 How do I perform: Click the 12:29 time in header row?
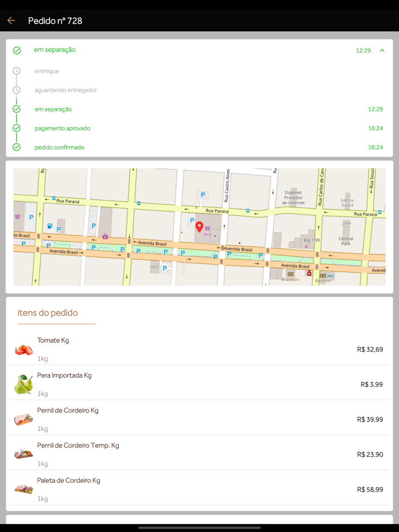click(x=363, y=51)
